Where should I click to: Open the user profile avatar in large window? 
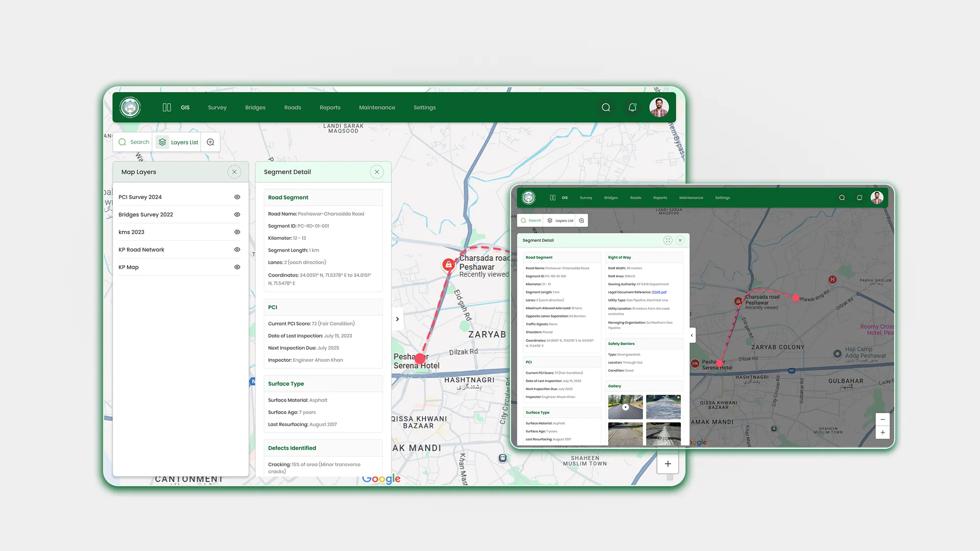(659, 107)
